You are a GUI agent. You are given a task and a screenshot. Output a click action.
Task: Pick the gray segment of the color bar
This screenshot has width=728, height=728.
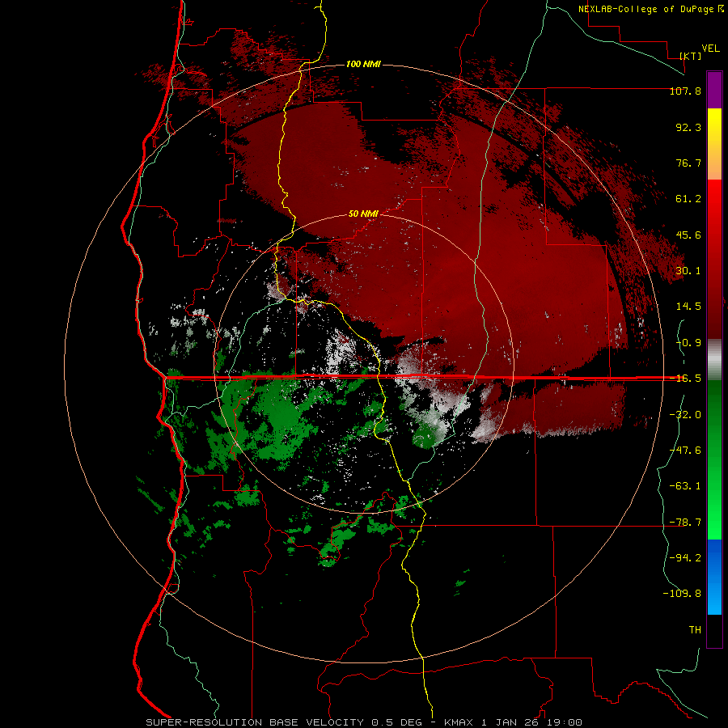[714, 359]
